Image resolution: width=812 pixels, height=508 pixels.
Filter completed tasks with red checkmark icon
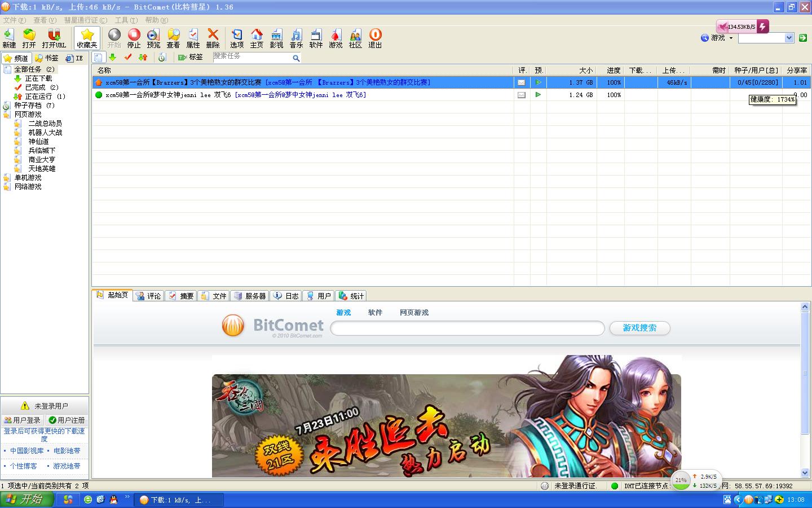pos(128,58)
